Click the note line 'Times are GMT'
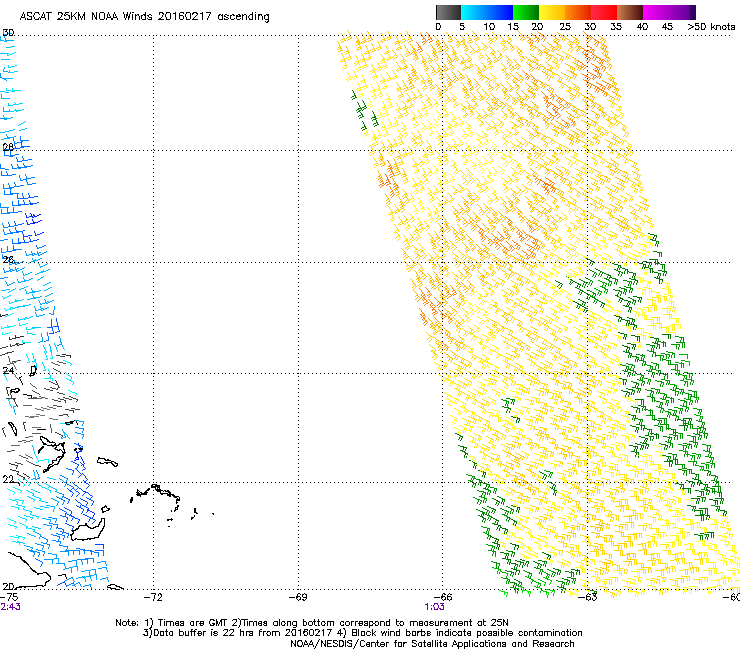 [191, 623]
